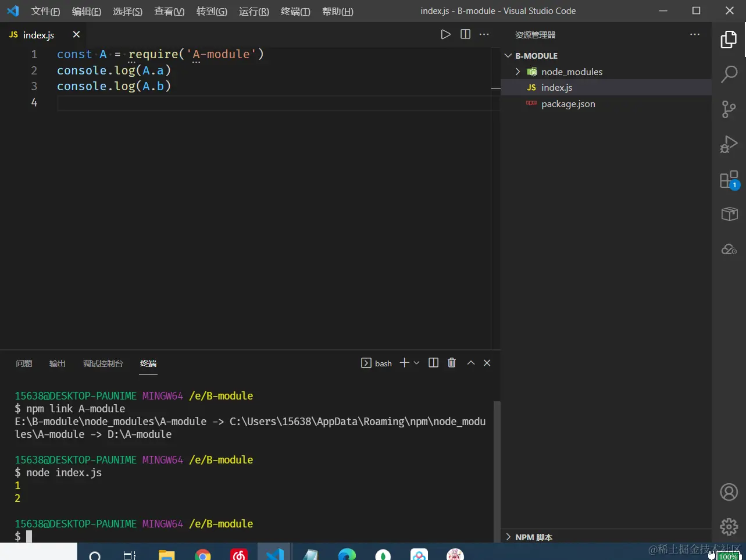Click the Windows search icon in taskbar

[95, 555]
